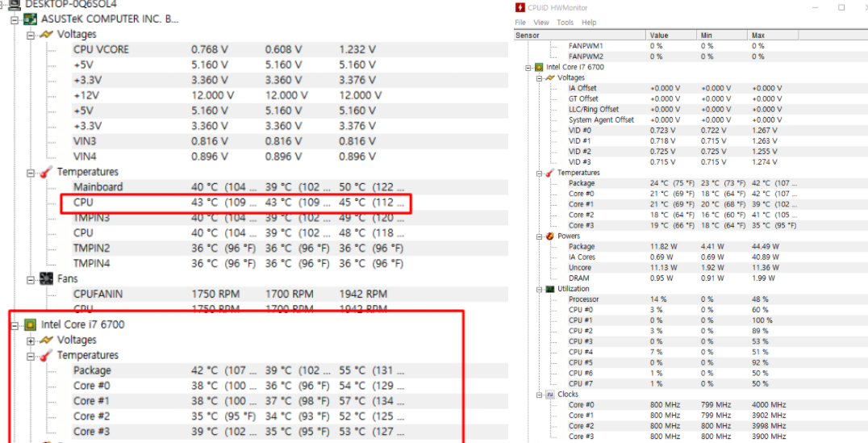Click the Temperatures thermometer icon in HWMonitor window
This screenshot has height=443, width=868.
549,173
